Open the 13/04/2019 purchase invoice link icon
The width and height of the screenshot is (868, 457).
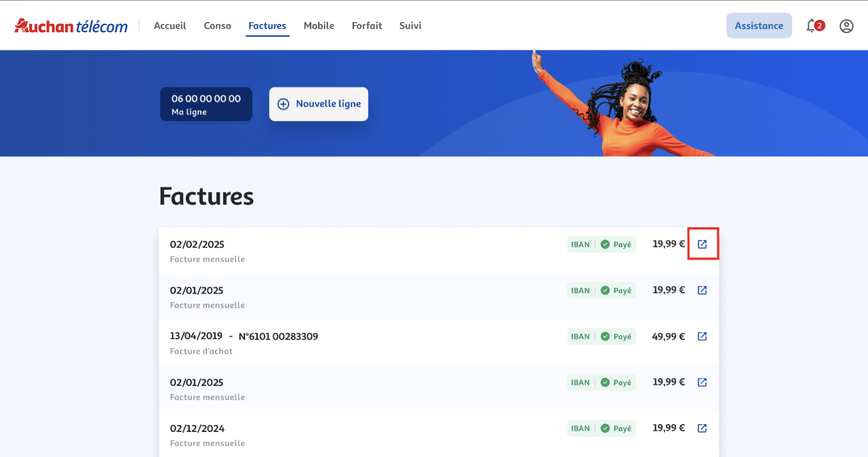[x=702, y=336]
